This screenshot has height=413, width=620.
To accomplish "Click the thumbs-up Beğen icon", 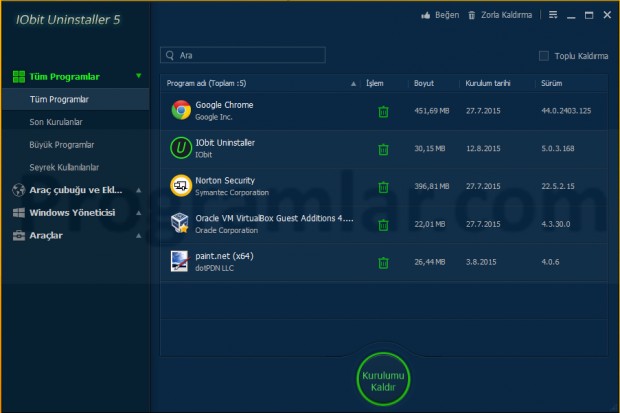I will 425,15.
